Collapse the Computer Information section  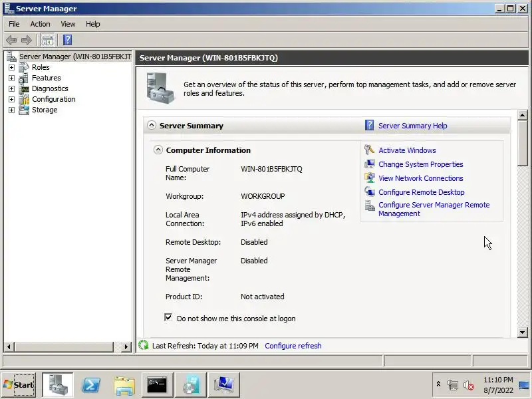(158, 150)
